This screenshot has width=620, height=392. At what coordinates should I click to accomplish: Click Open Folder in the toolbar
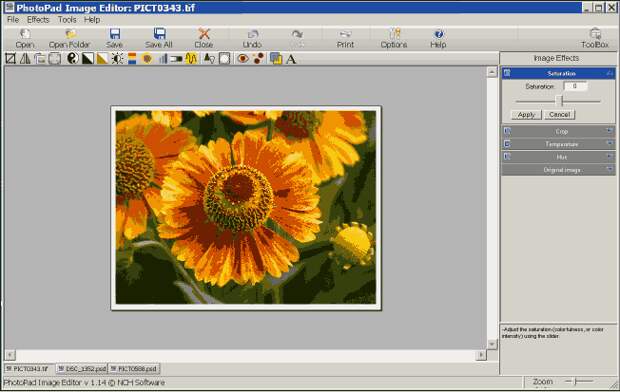click(70, 38)
